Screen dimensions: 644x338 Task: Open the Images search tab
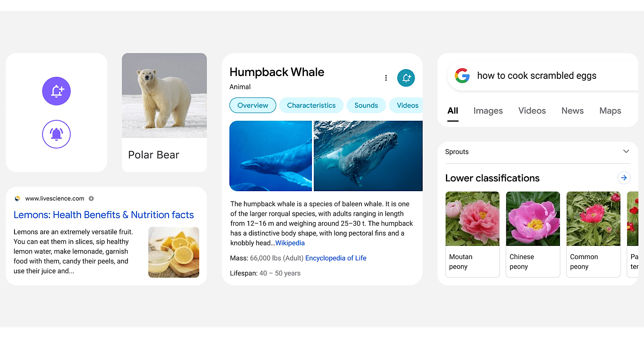coord(488,111)
